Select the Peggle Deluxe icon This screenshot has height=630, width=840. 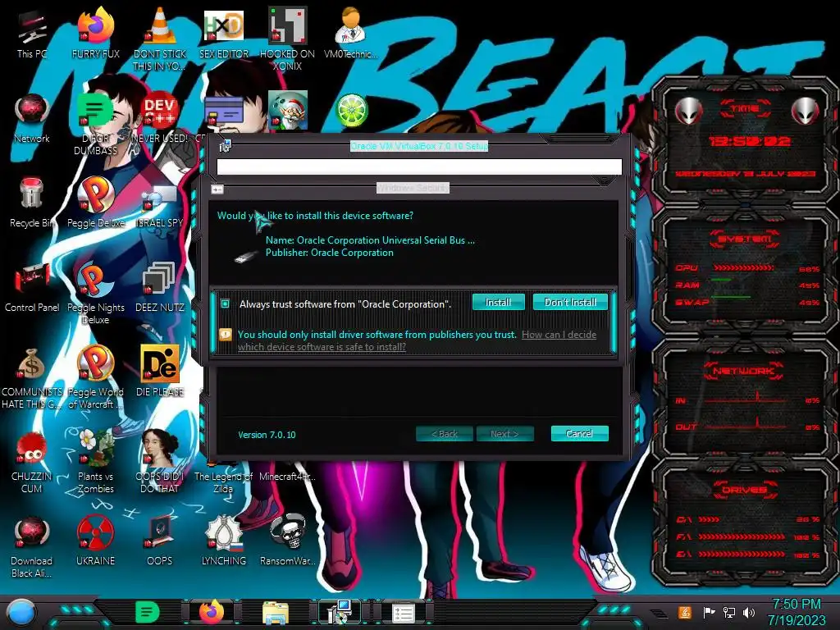click(x=96, y=203)
